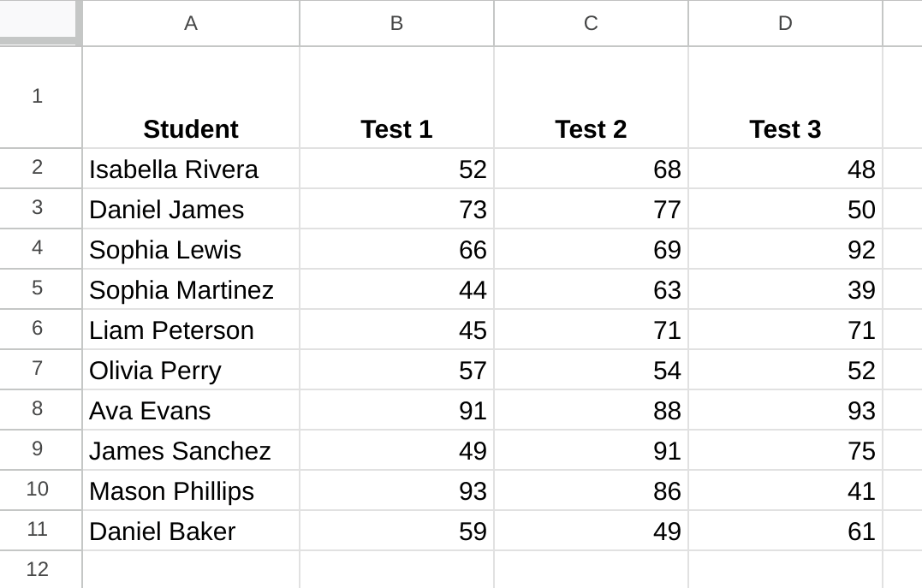Image resolution: width=922 pixels, height=588 pixels.
Task: Select the Sophia Martinez cell
Action: [191, 289]
